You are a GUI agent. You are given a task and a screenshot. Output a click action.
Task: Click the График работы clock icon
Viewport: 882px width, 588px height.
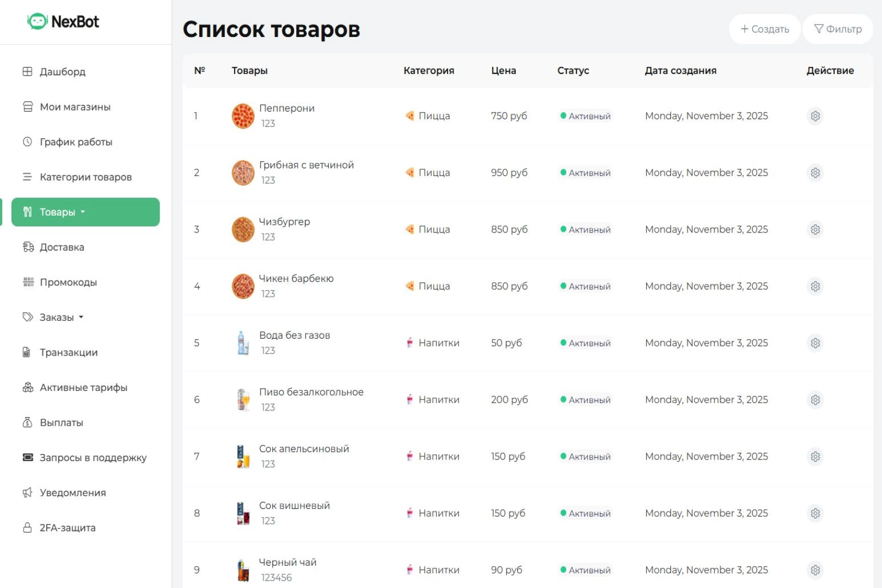(27, 142)
